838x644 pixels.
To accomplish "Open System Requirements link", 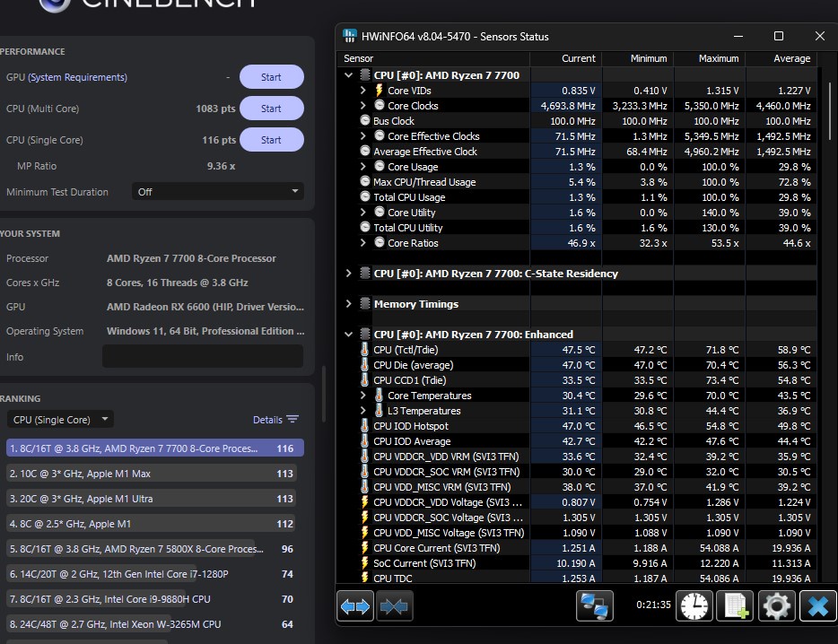I will click(77, 77).
